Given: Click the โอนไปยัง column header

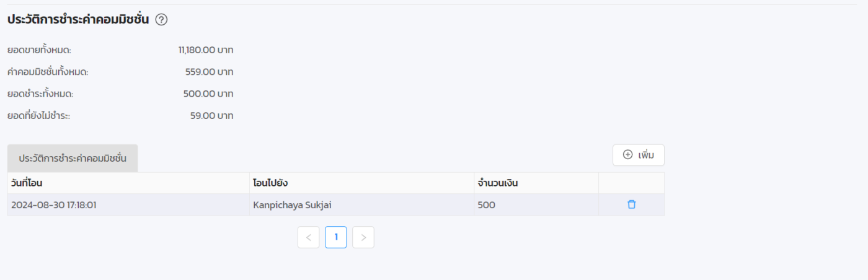Looking at the screenshot, I should point(270,183).
